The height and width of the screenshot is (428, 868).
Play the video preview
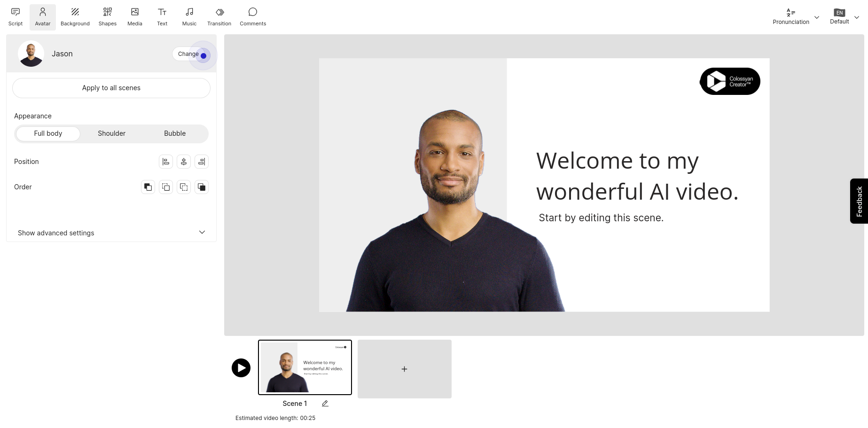click(241, 368)
